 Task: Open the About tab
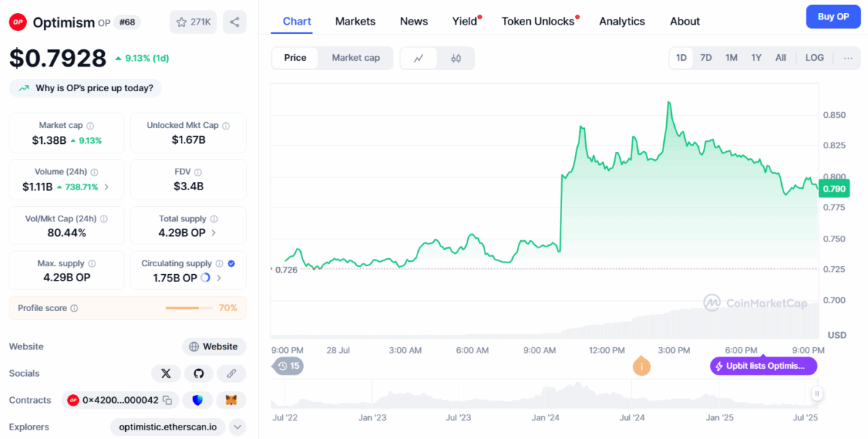[x=685, y=21]
